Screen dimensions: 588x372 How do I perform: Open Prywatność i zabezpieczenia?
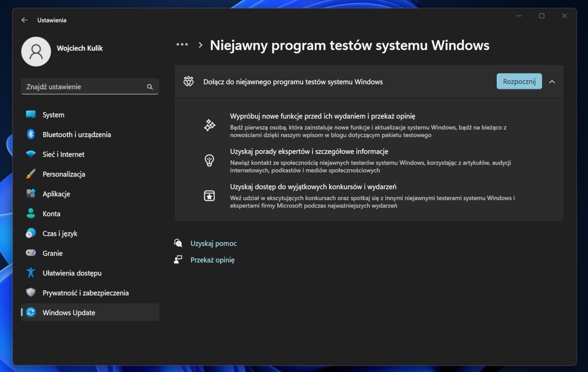pos(90,293)
